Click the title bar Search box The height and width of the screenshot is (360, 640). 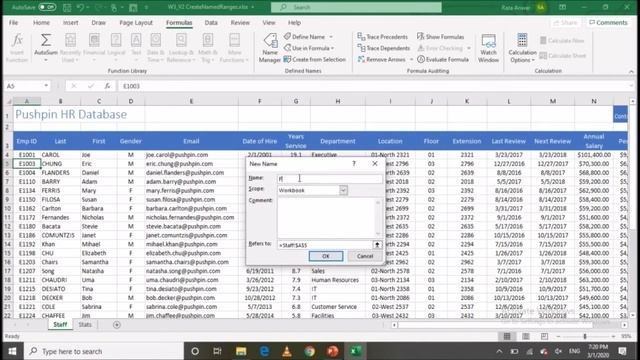click(x=356, y=7)
